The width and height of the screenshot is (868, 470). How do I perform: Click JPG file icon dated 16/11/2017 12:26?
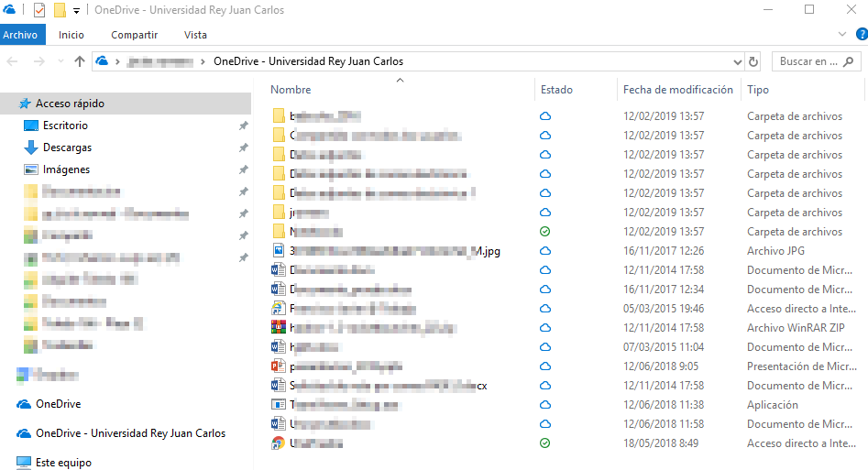click(279, 251)
